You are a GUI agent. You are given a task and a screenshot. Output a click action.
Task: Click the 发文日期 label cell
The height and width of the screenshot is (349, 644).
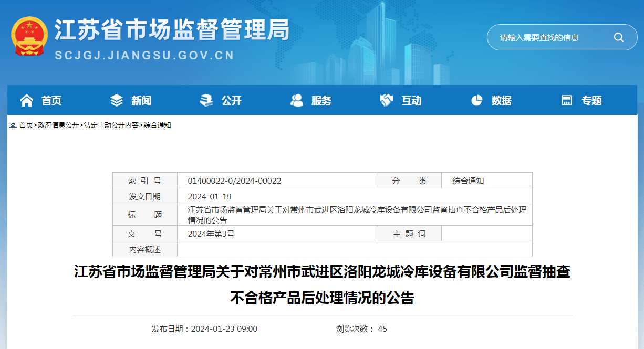point(145,196)
